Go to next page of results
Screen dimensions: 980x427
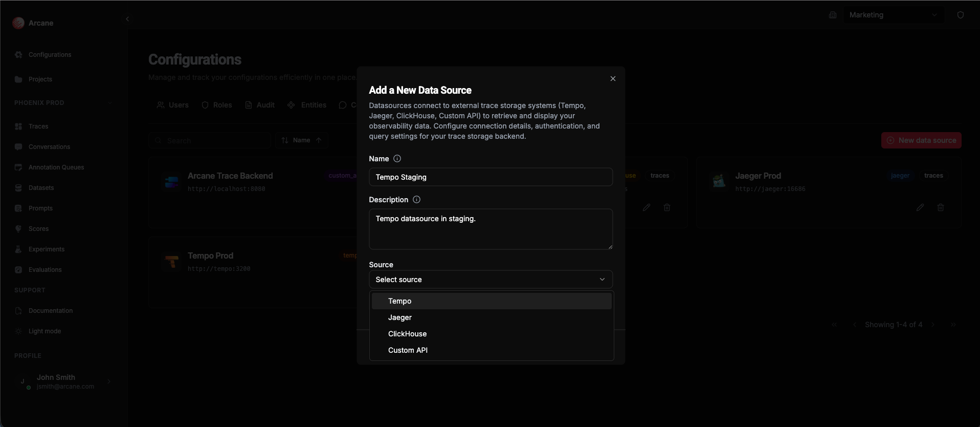[x=933, y=325]
